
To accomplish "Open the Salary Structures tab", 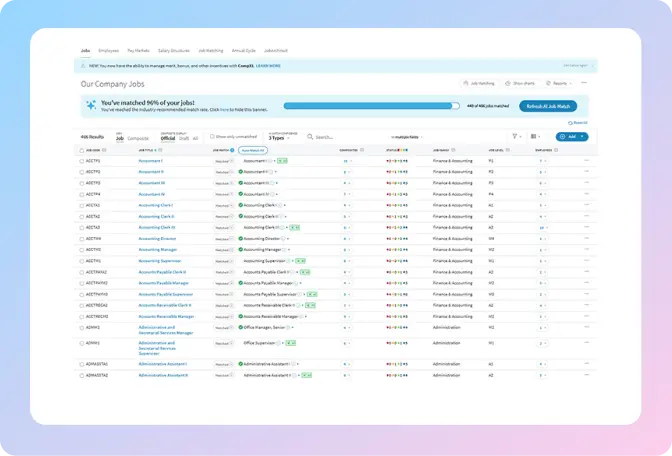I will click(174, 49).
